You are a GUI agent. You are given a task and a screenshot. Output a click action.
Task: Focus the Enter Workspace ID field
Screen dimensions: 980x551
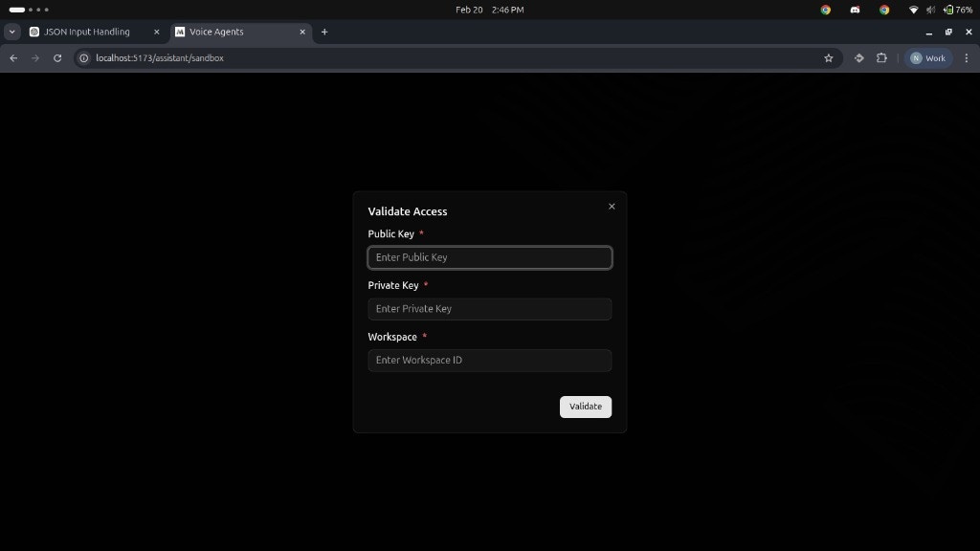tap(489, 360)
